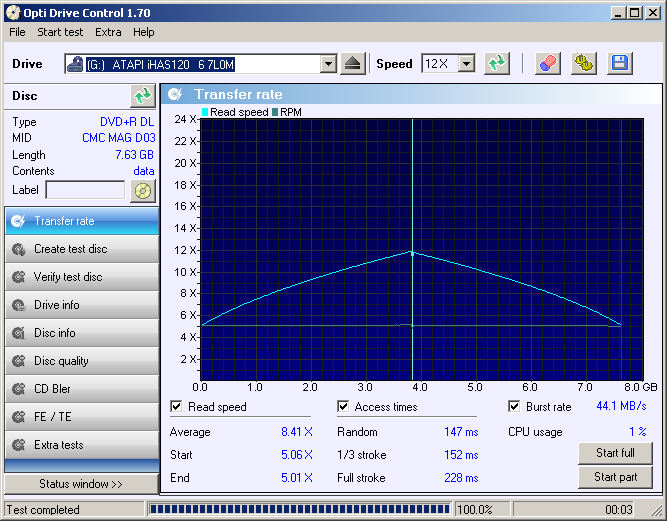Toggle the Read speed checkbox
Image resolution: width=667 pixels, height=521 pixels.
tap(176, 406)
